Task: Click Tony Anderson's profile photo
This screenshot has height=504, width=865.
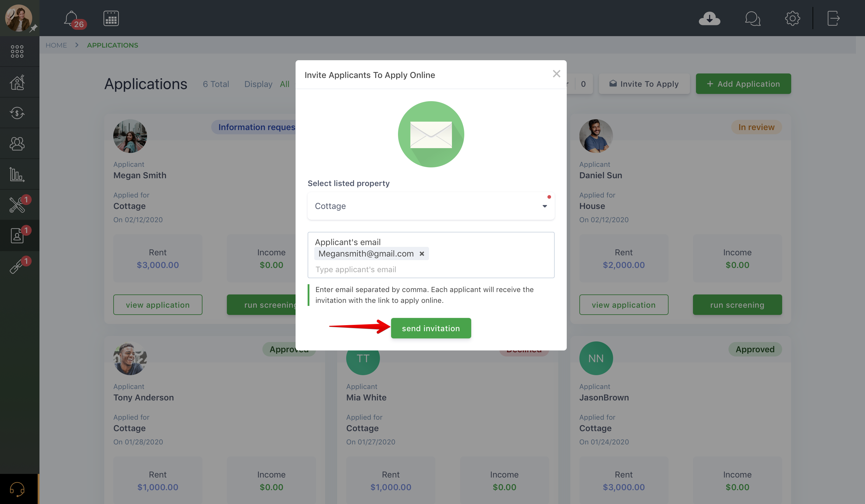Action: coord(130,358)
